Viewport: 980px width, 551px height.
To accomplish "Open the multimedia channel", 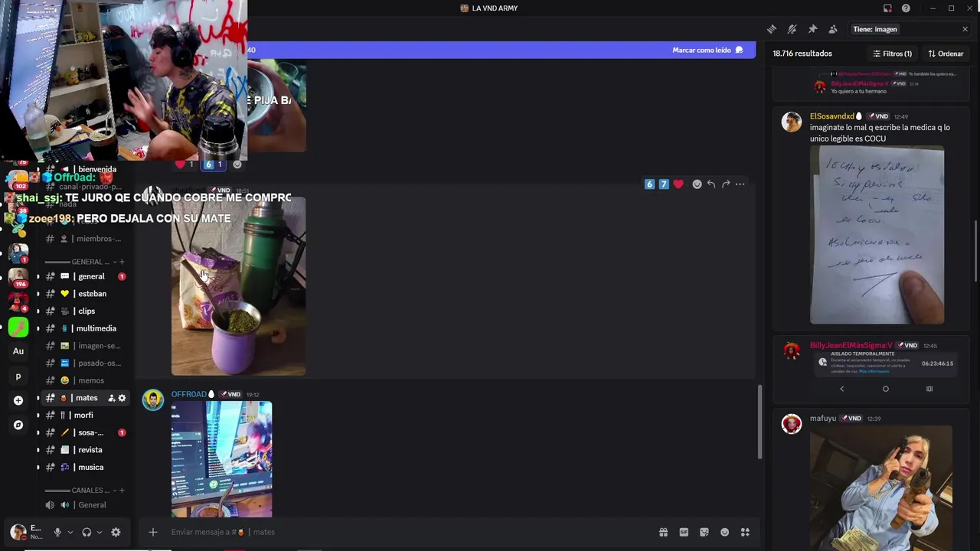I will click(84, 328).
